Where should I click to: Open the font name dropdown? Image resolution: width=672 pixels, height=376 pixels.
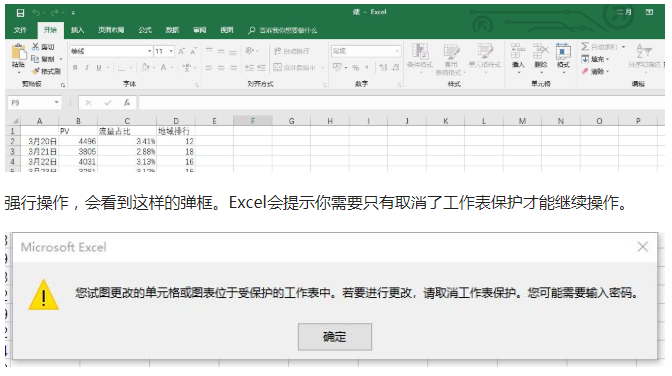[150, 51]
